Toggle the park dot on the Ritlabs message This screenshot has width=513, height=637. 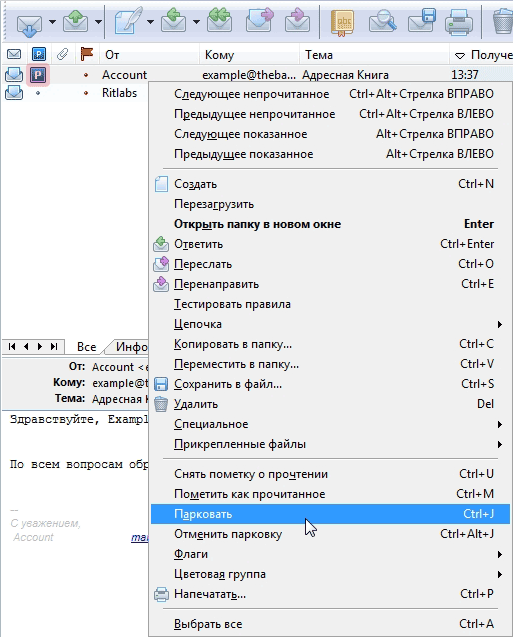[38, 93]
